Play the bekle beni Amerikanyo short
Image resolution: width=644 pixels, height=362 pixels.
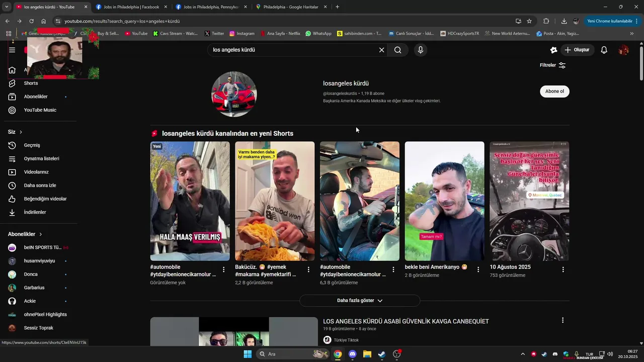(445, 201)
